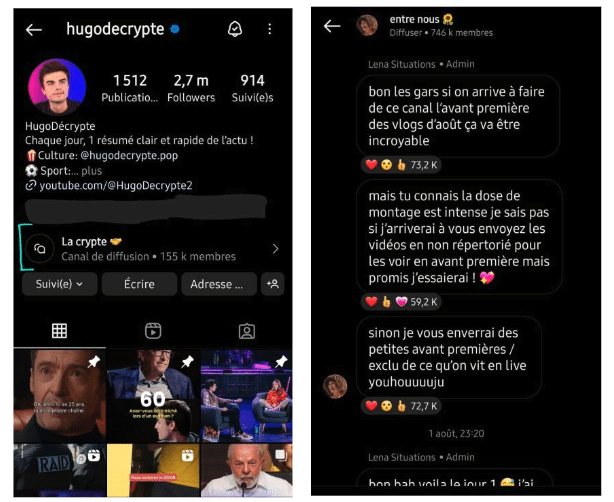Open the pinned post showing 60

(x=153, y=395)
